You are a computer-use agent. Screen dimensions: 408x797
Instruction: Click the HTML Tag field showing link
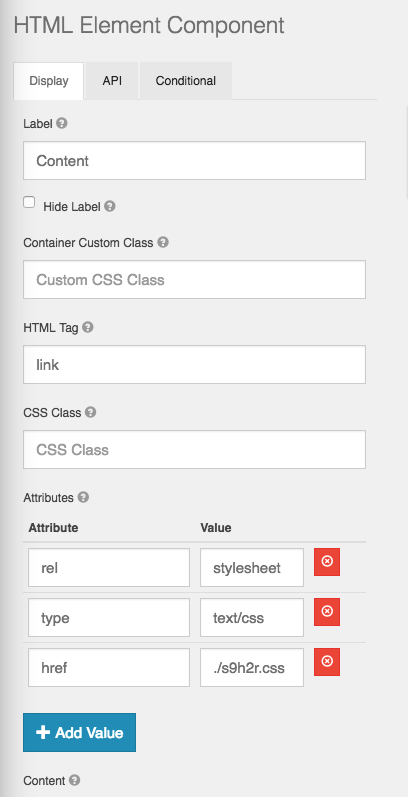(x=194, y=364)
